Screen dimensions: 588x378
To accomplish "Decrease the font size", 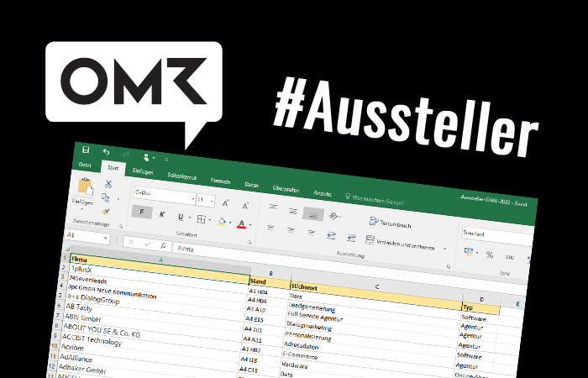I will pos(245,206).
